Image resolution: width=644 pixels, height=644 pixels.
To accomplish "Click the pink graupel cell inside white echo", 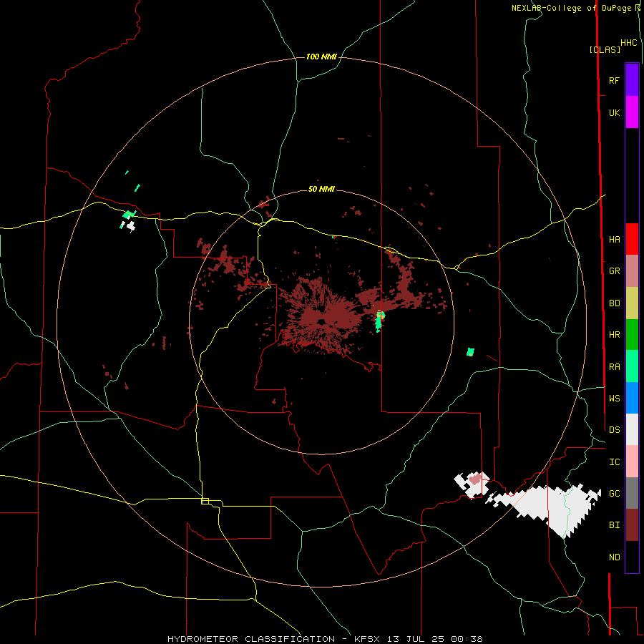I will click(475, 479).
